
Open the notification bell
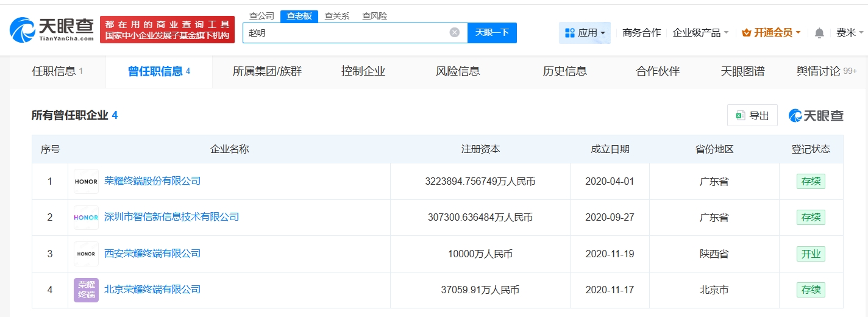pos(819,33)
